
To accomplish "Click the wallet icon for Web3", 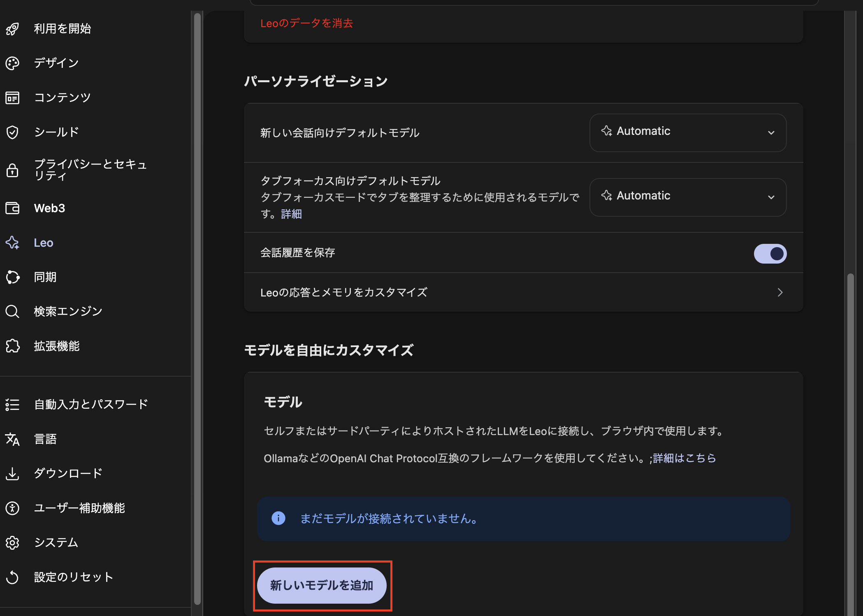I will [12, 208].
